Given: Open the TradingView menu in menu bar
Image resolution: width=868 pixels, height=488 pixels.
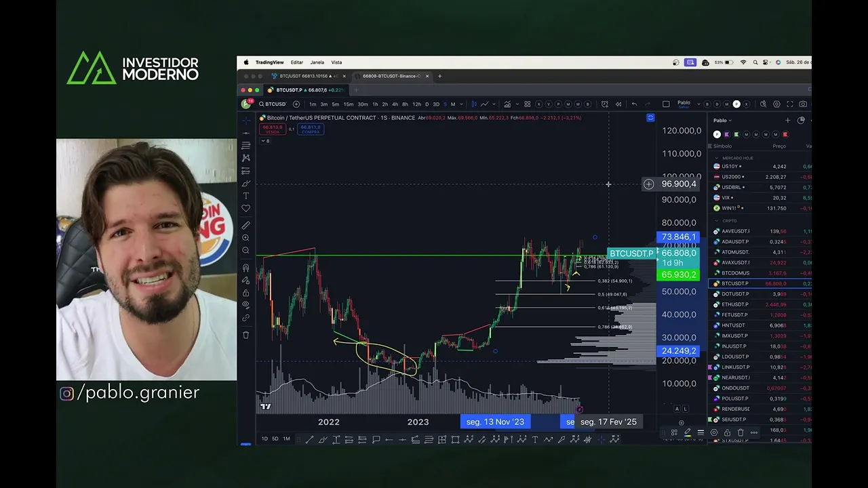Looking at the screenshot, I should click(x=269, y=62).
